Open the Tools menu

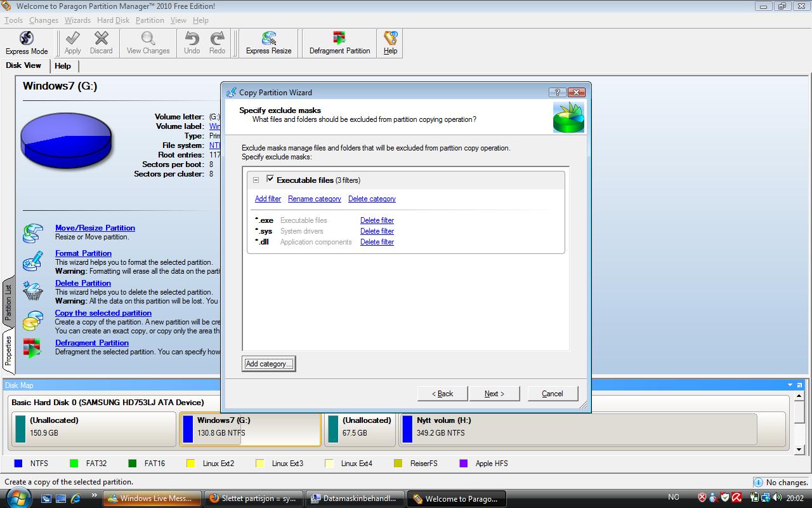[13, 20]
